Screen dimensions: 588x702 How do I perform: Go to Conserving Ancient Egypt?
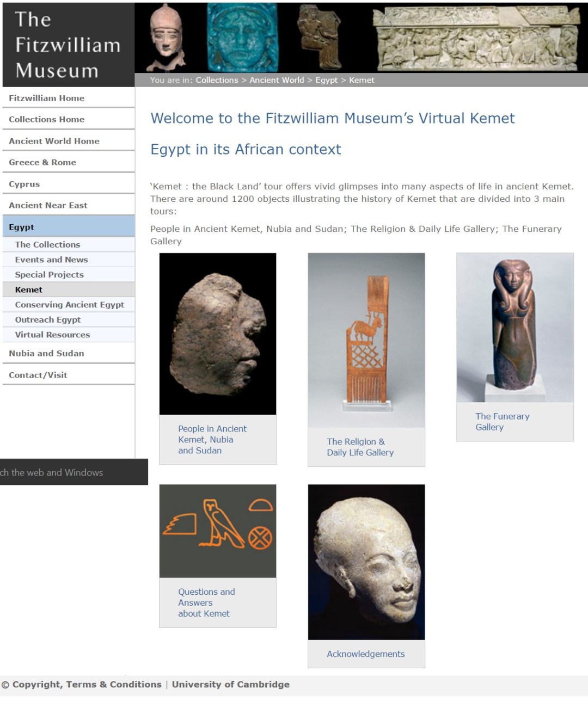70,305
